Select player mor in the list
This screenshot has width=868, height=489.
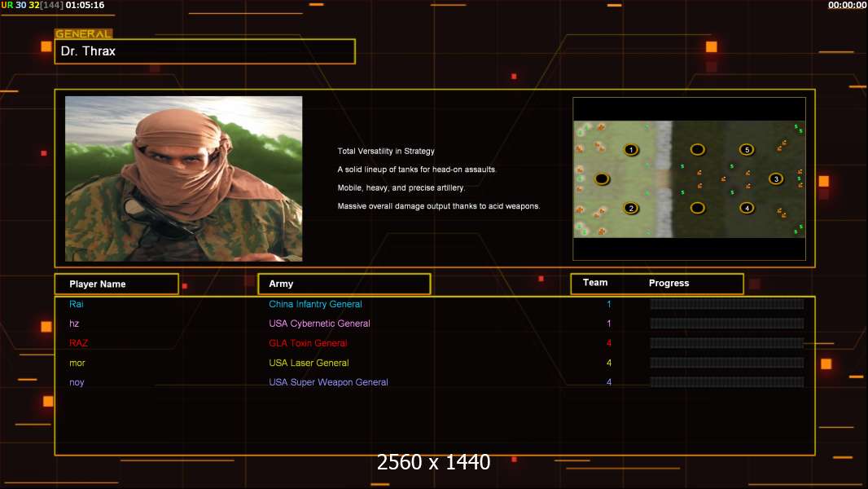[x=77, y=363]
